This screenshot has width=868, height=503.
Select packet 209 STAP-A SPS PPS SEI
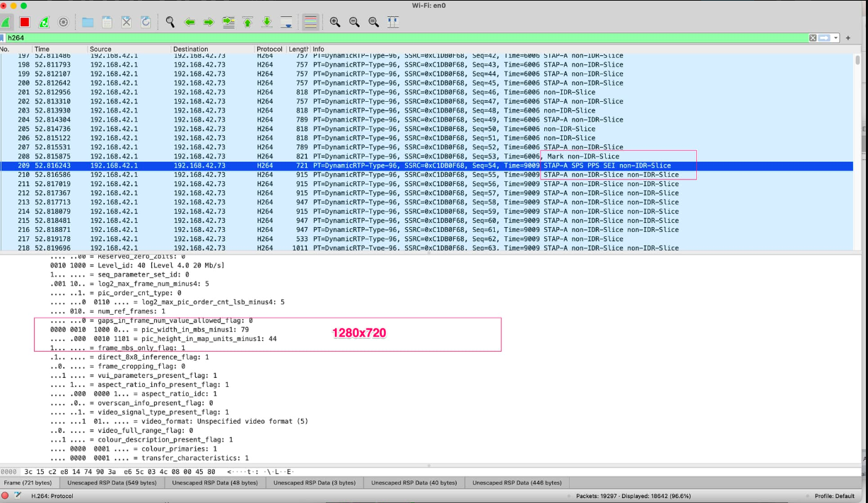click(427, 166)
